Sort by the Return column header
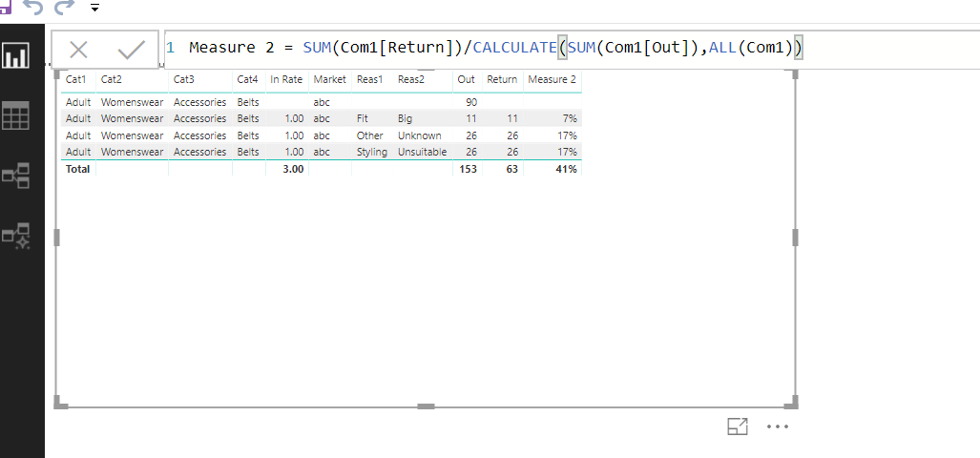Viewport: 980px width, 458px height. pyautogui.click(x=502, y=79)
